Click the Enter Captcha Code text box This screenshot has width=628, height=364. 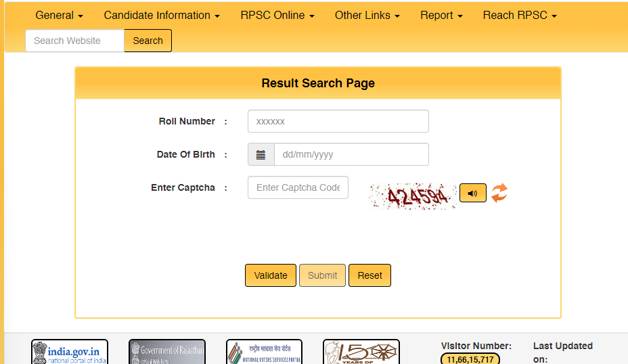298,187
